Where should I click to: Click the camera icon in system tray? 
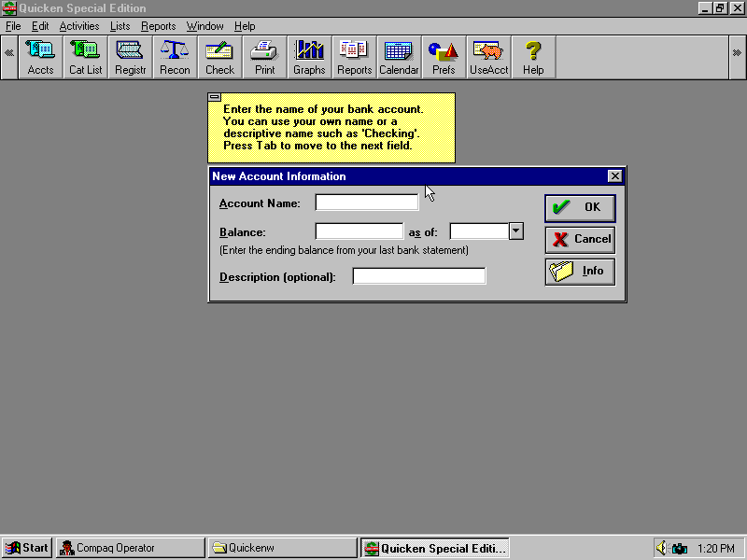[680, 549]
